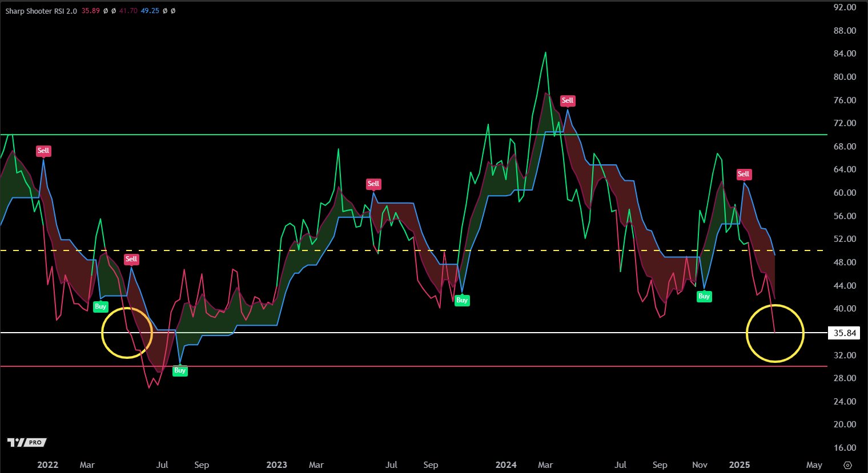Image resolution: width=868 pixels, height=473 pixels.
Task: Select the Buy marker near October 2023
Action: click(x=462, y=300)
